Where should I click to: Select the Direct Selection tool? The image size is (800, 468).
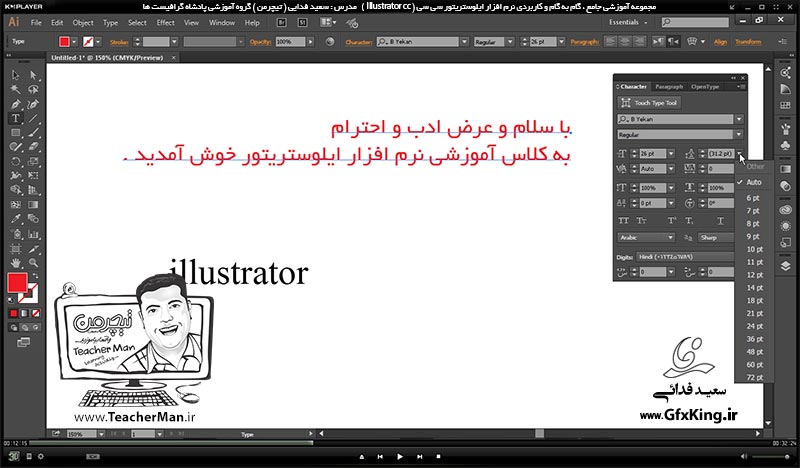coord(33,76)
